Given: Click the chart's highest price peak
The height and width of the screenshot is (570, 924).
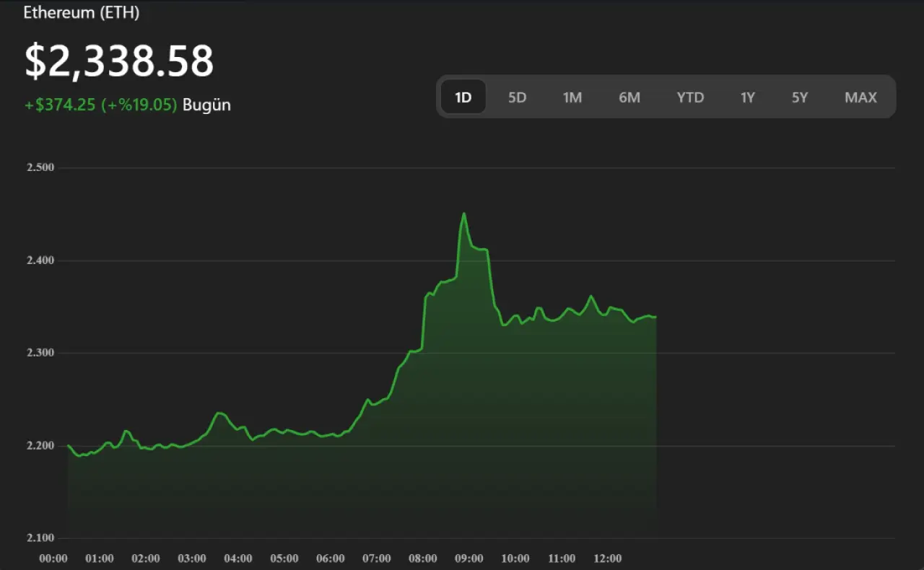Looking at the screenshot, I should pos(464,214).
